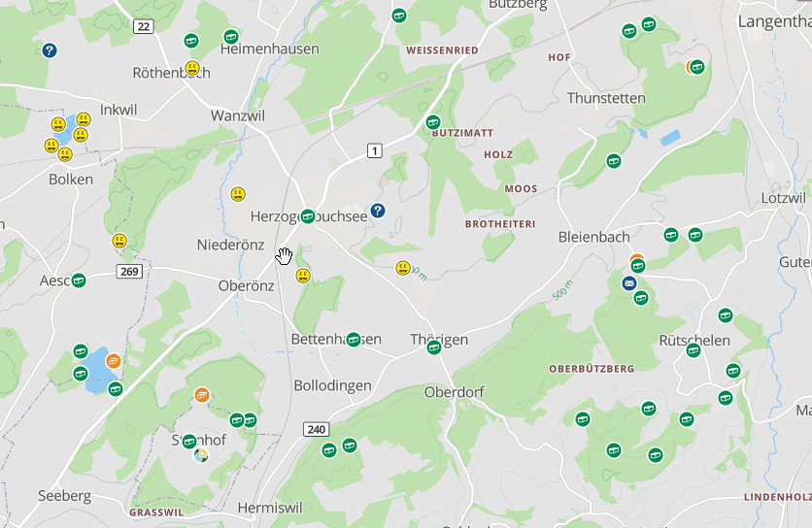Select the green cache icon at Thörigen

pyautogui.click(x=434, y=346)
